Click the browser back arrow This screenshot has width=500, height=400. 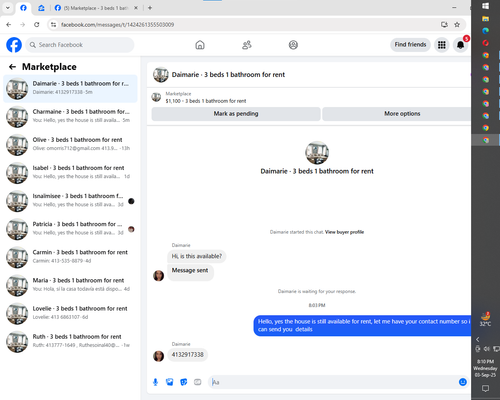click(x=9, y=24)
